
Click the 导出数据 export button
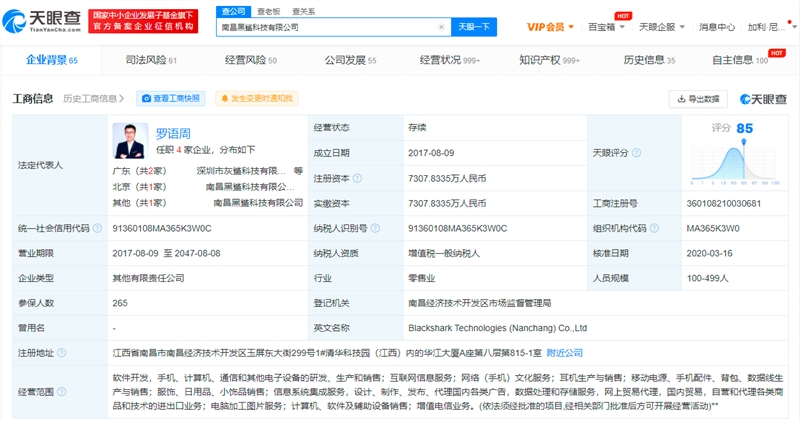click(x=698, y=99)
